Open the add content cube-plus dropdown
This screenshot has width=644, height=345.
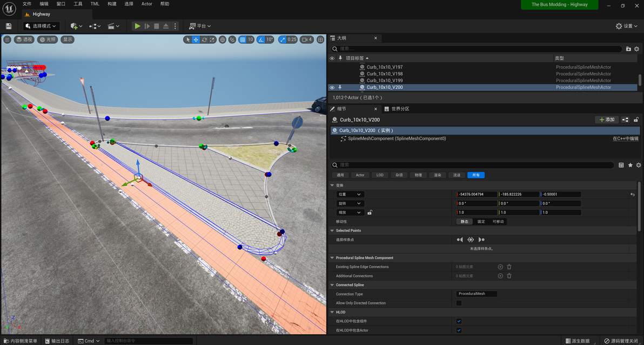point(76,26)
